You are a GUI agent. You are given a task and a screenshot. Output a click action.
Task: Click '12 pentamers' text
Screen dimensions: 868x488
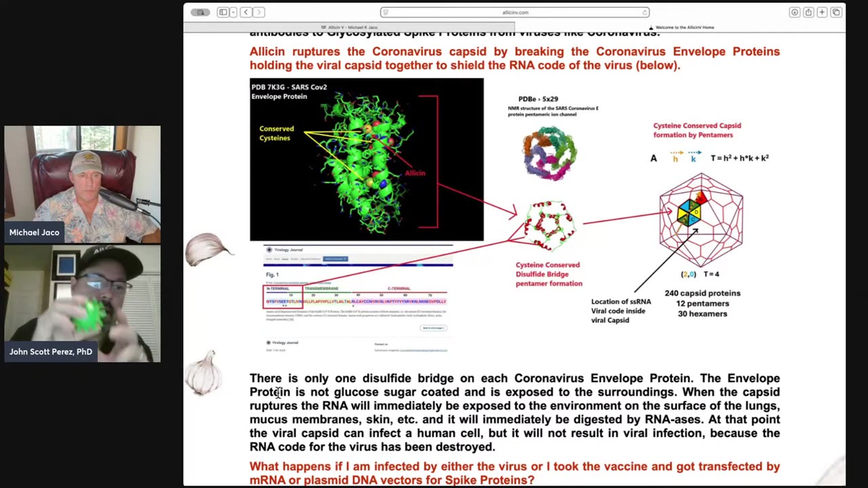703,304
